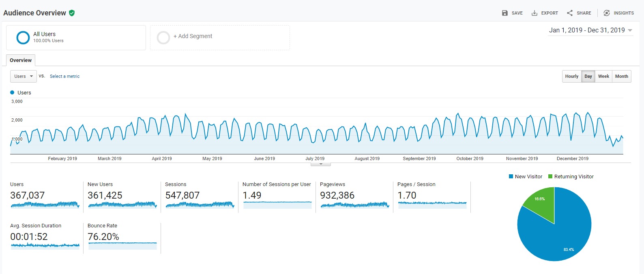Switch graph granularity to Hourly
The height and width of the screenshot is (274, 644).
[x=572, y=76]
